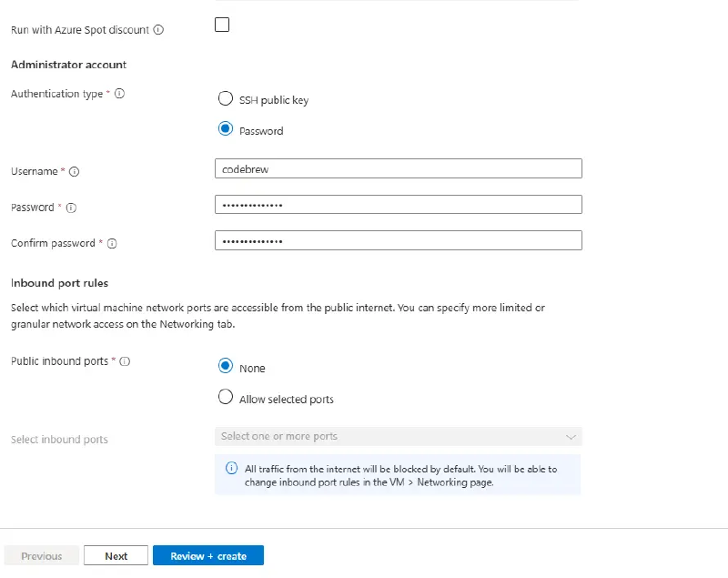Open info tooltip for Azure Spot discount

[158, 30]
